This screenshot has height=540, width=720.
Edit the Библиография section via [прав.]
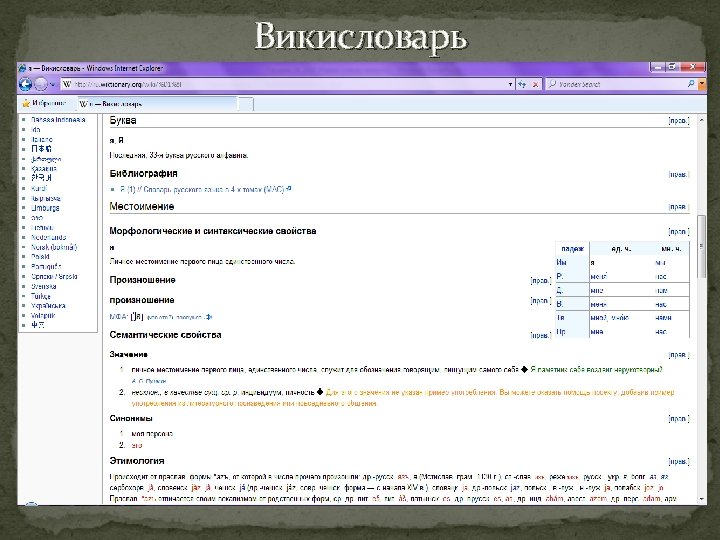pyautogui.click(x=679, y=174)
